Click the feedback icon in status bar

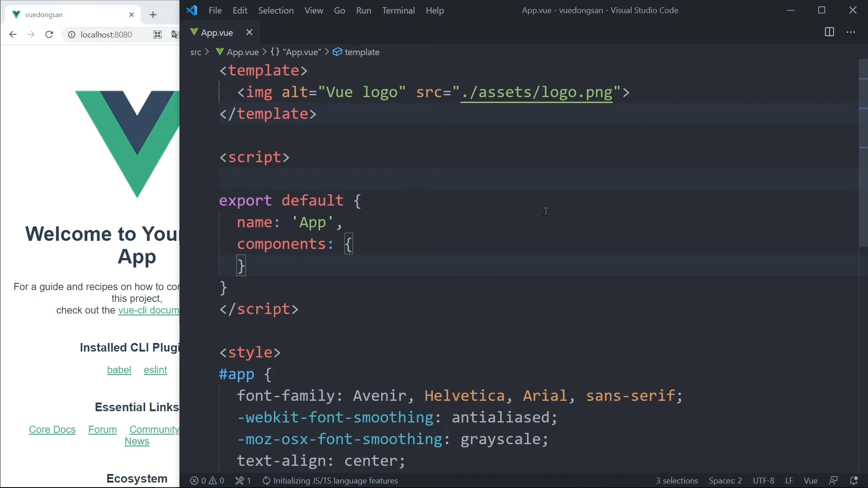[833, 480]
